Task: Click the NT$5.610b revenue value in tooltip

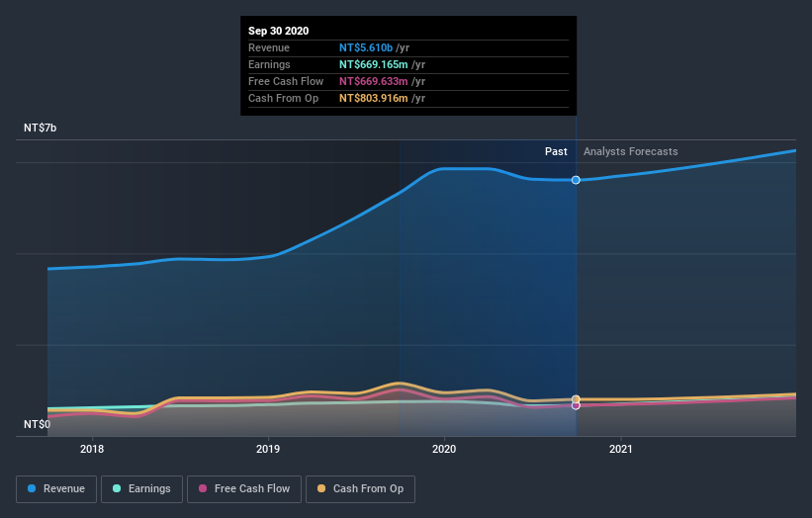Action: [x=366, y=47]
